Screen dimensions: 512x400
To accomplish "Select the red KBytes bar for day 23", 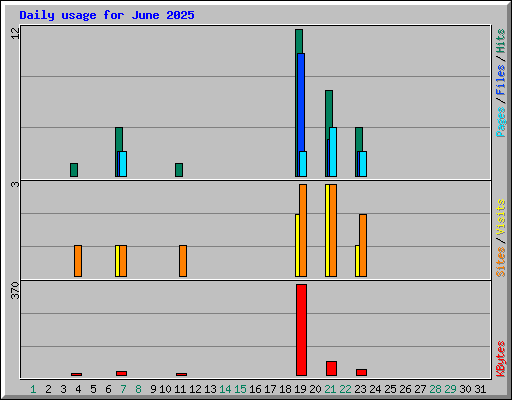I will (361, 372).
